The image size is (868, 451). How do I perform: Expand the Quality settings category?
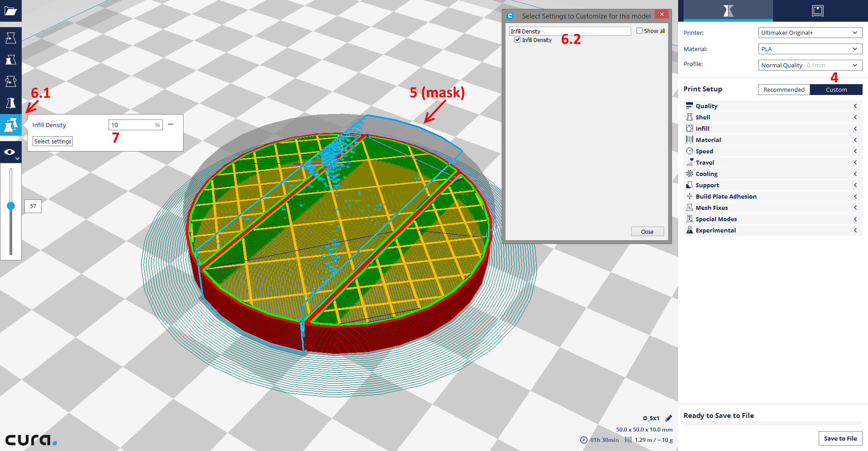[773, 106]
